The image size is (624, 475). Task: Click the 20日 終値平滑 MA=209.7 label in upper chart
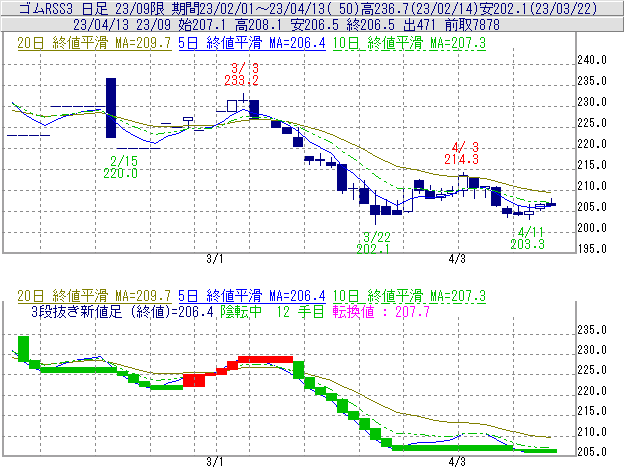tap(94, 43)
